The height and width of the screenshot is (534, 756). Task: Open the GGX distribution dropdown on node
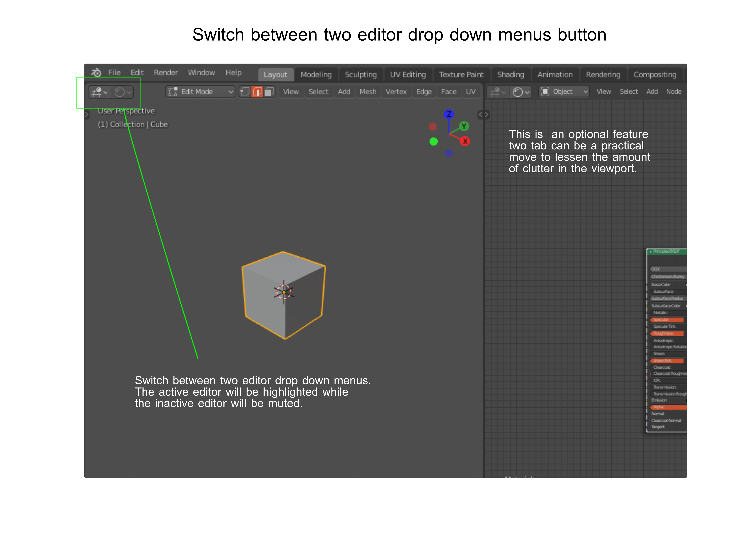tap(668, 269)
